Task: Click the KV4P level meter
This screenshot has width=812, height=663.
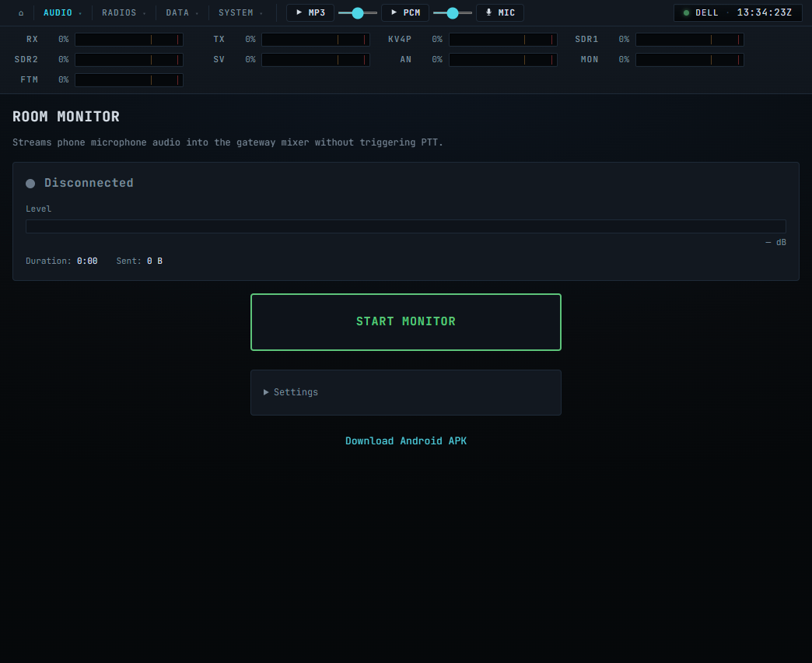Action: tap(503, 40)
